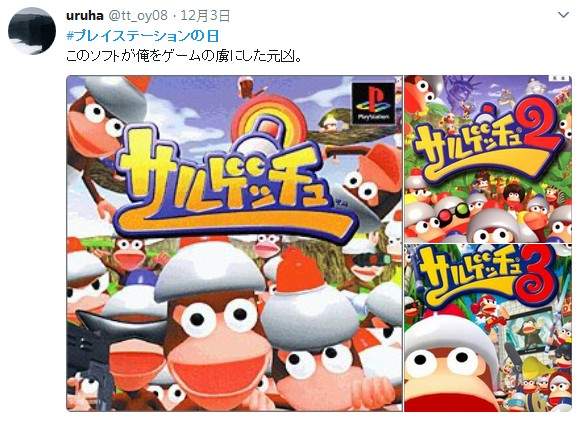Image resolution: width=580 pixels, height=426 pixels.
Task: Open the tweet options chevron menu
Action: [563, 15]
